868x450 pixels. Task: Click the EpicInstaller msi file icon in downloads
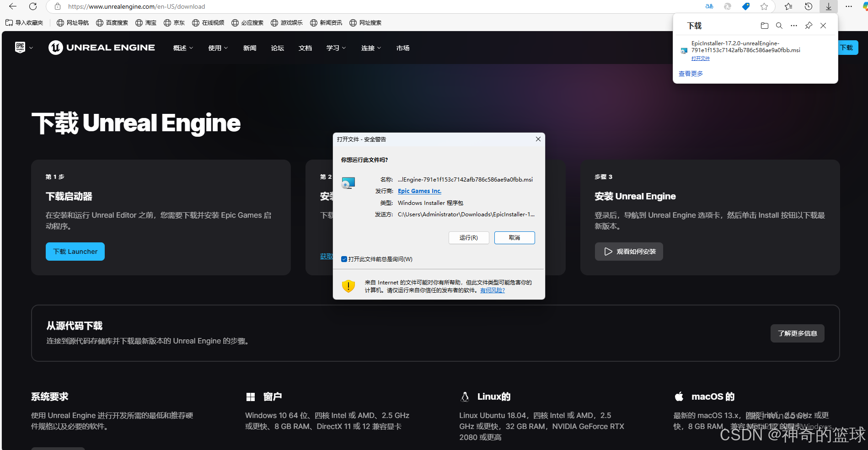684,51
